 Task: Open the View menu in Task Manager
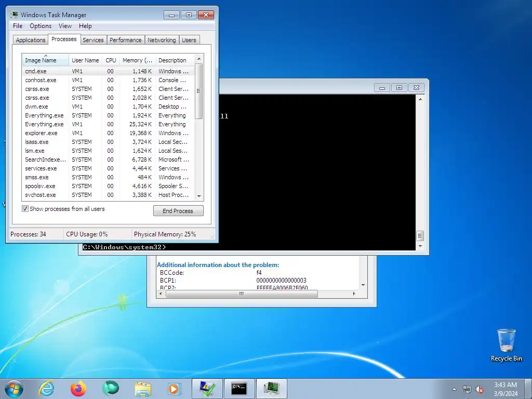click(65, 26)
